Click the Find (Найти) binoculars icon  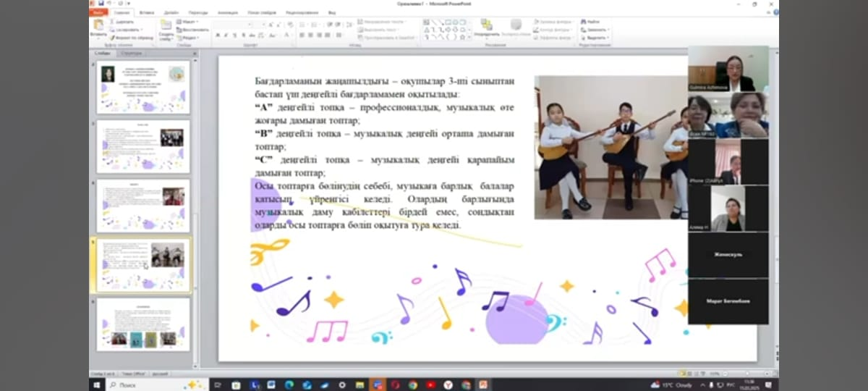coord(584,22)
